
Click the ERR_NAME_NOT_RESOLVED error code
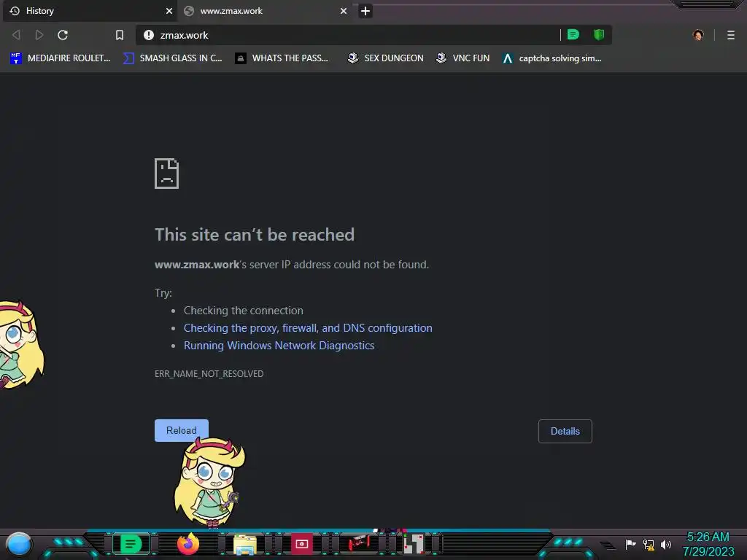pyautogui.click(x=209, y=374)
